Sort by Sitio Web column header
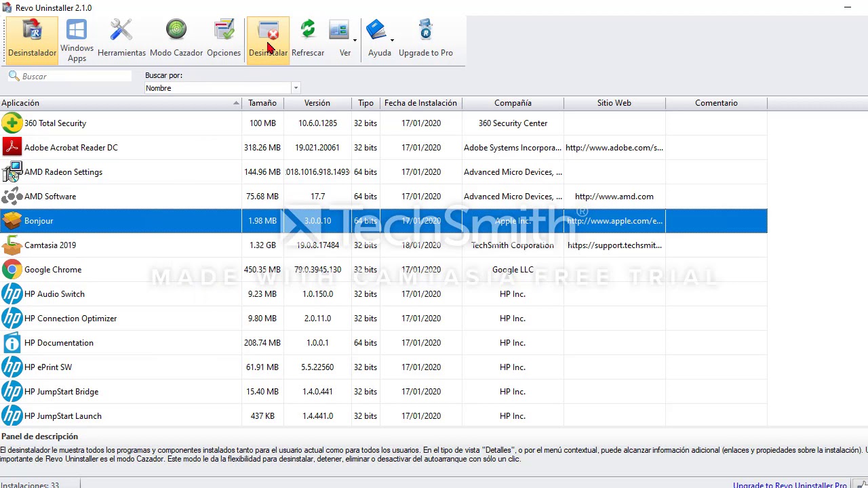 [x=614, y=103]
